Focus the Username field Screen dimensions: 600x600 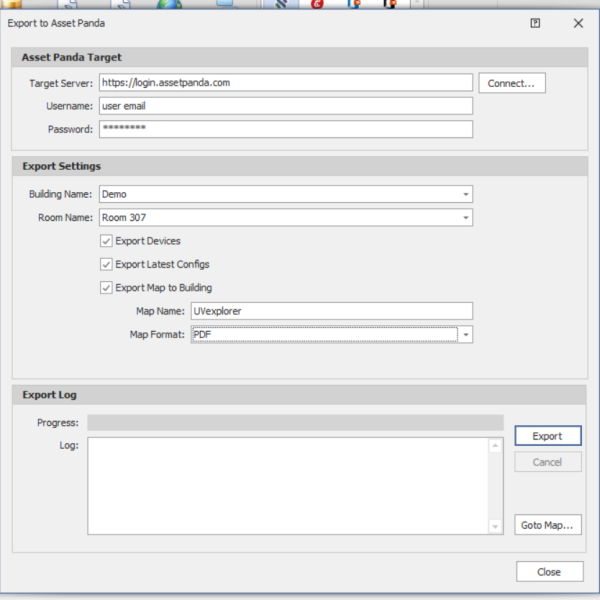point(286,106)
